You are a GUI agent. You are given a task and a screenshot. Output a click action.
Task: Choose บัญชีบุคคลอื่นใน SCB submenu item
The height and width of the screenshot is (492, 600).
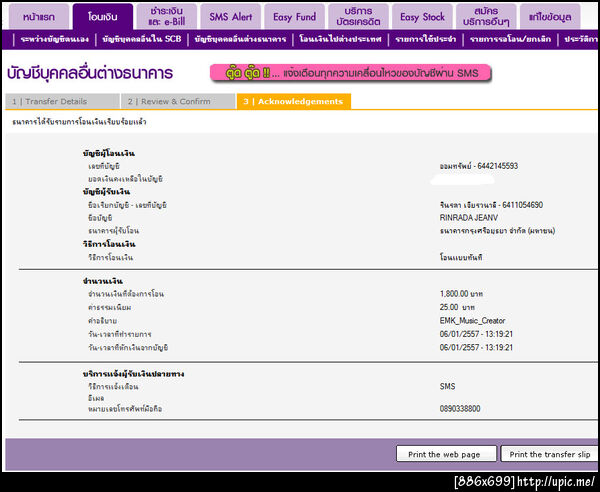tap(142, 39)
